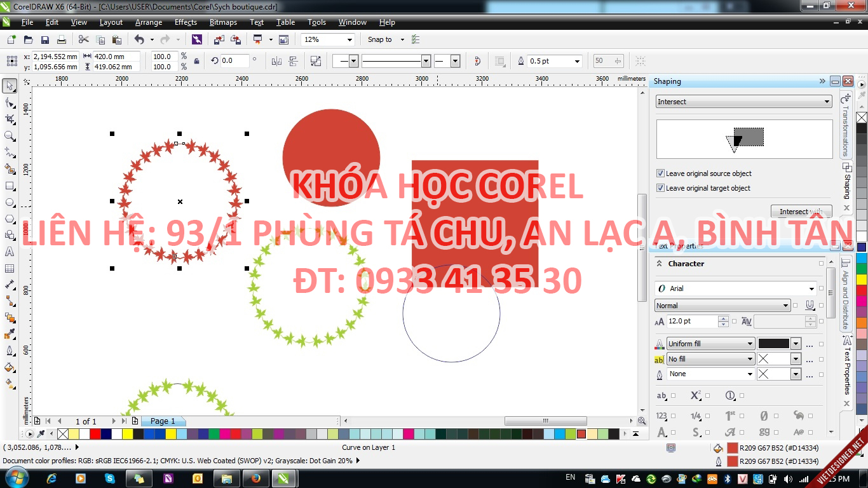
Task: Cut the selection with the scissors icon
Action: tap(83, 39)
